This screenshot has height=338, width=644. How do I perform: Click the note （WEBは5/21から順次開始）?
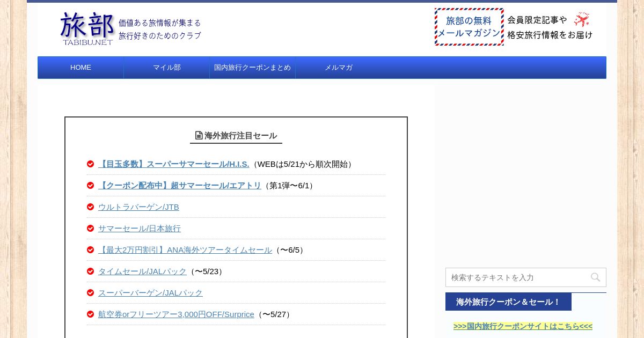coord(303,164)
